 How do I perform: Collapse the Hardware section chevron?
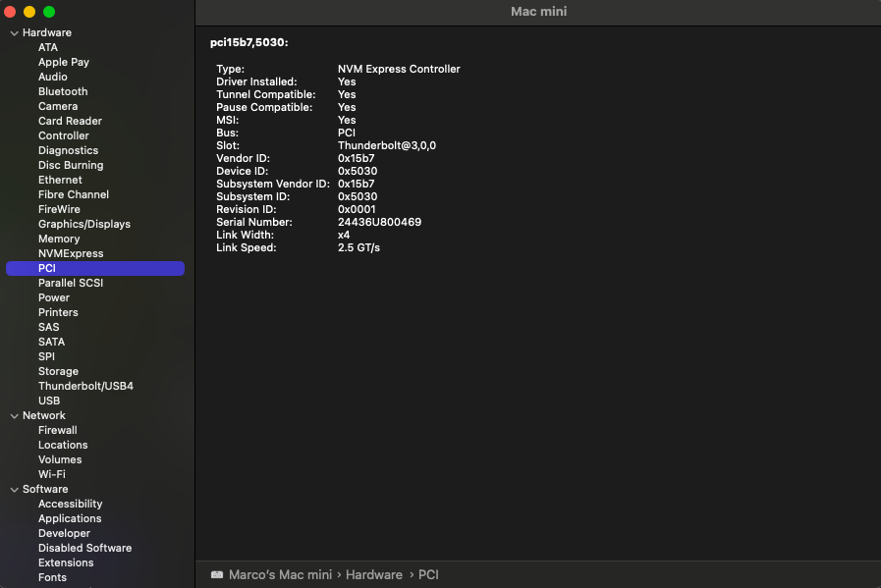tap(15, 33)
